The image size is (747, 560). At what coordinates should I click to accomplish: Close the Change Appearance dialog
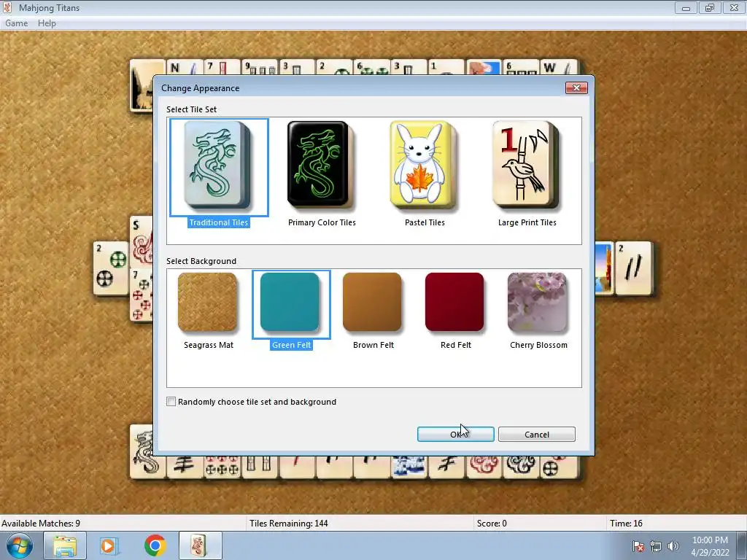coord(576,87)
